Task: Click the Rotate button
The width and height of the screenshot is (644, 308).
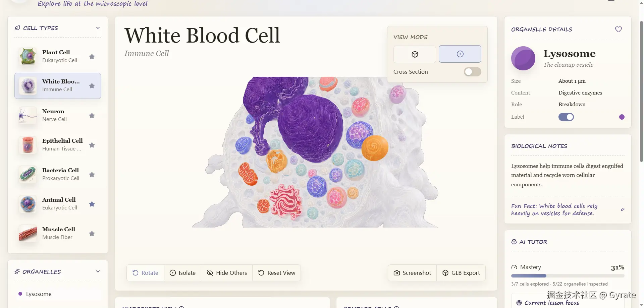Action: pos(145,273)
